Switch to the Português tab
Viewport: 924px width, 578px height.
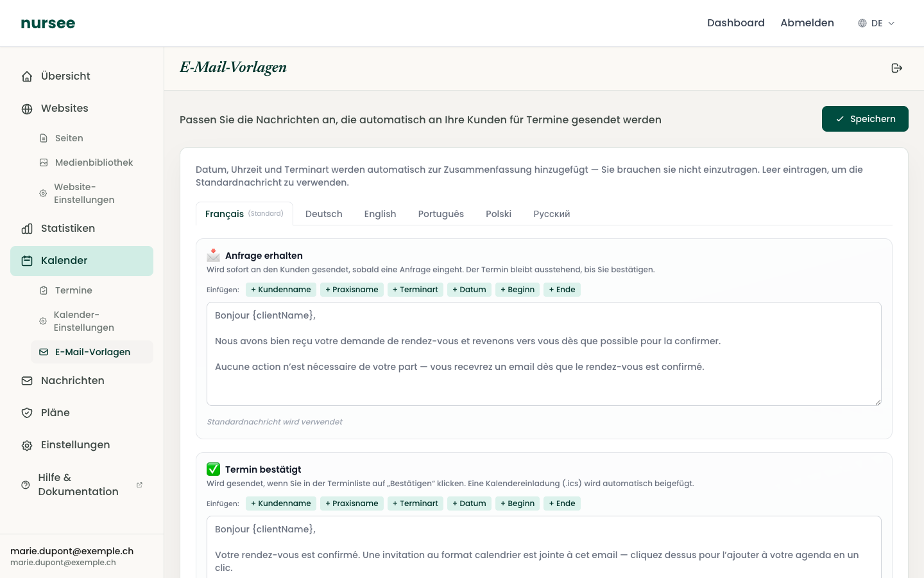(x=441, y=214)
